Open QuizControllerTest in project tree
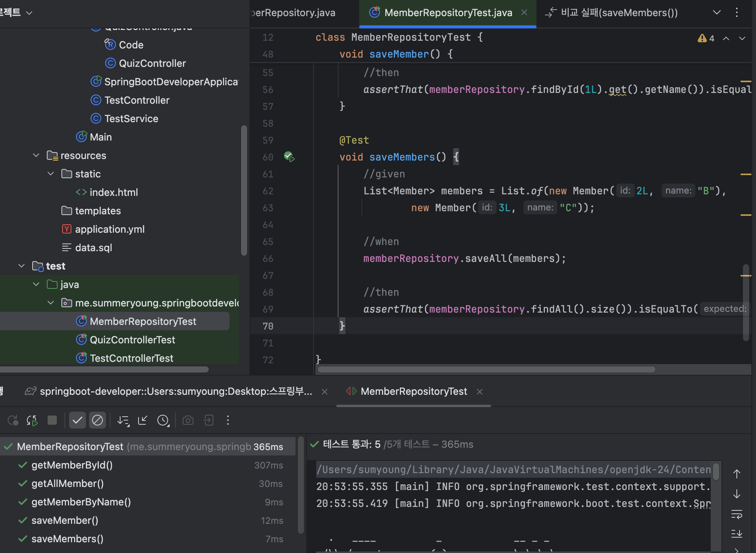 pyautogui.click(x=132, y=340)
